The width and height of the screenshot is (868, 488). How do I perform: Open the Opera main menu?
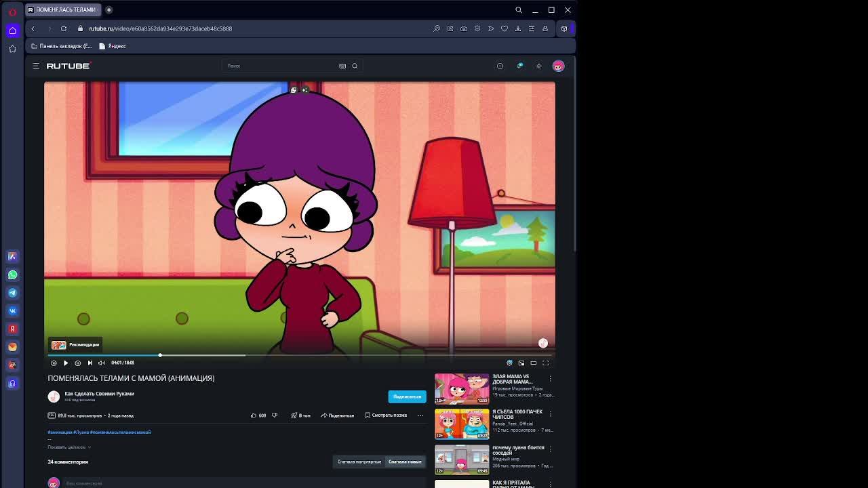12,12
